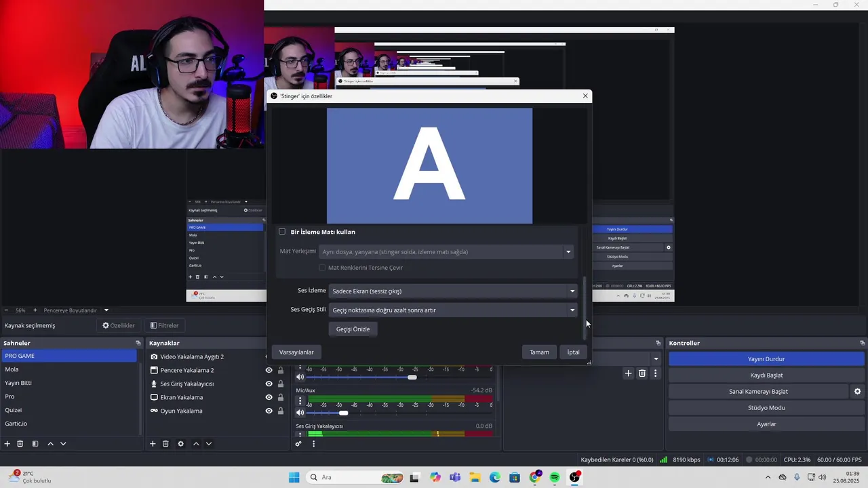868x488 pixels.
Task: Open Microsoft Edge from the taskbar
Action: (495, 477)
